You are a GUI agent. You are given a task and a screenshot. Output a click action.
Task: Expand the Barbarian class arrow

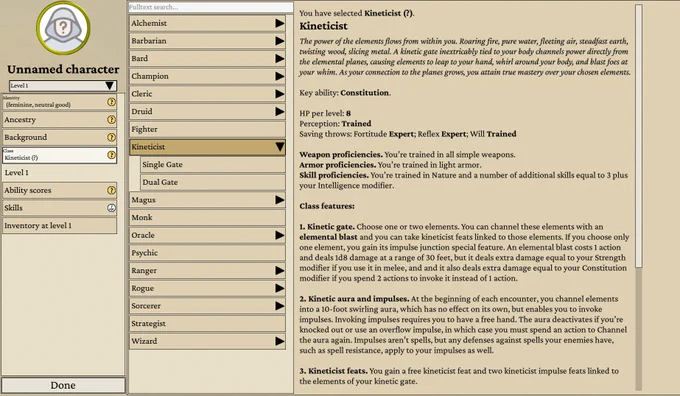click(280, 41)
